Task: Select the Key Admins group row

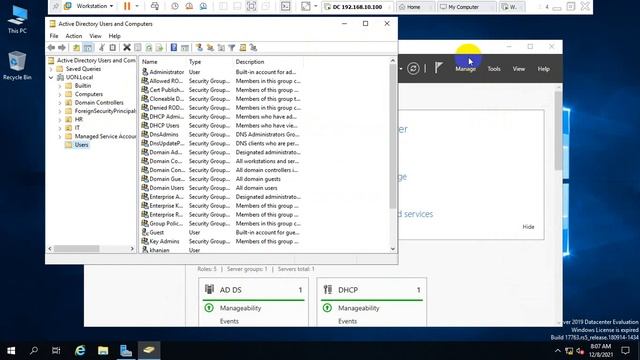Action: pyautogui.click(x=220, y=241)
